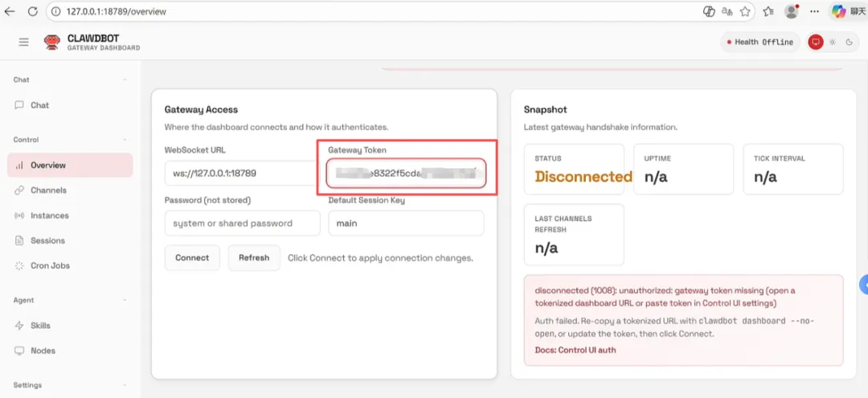The height and width of the screenshot is (398, 868).
Task: Click the Skills lightning bolt icon
Action: pyautogui.click(x=19, y=326)
